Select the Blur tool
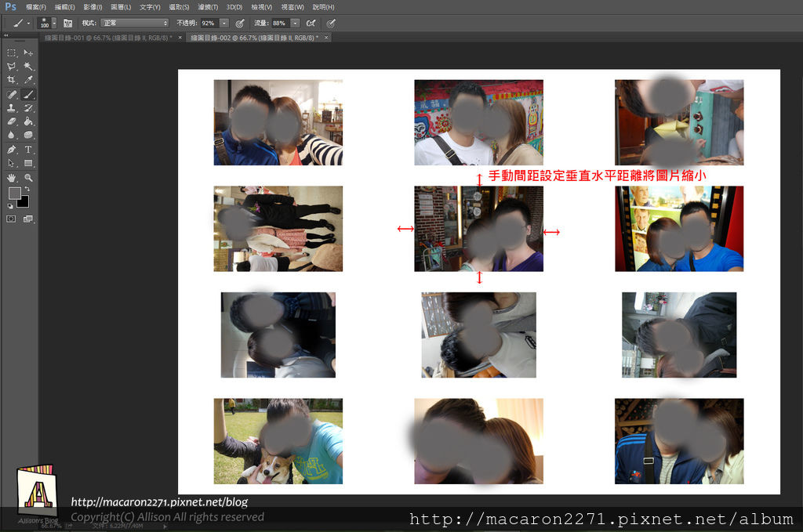 [x=11, y=135]
